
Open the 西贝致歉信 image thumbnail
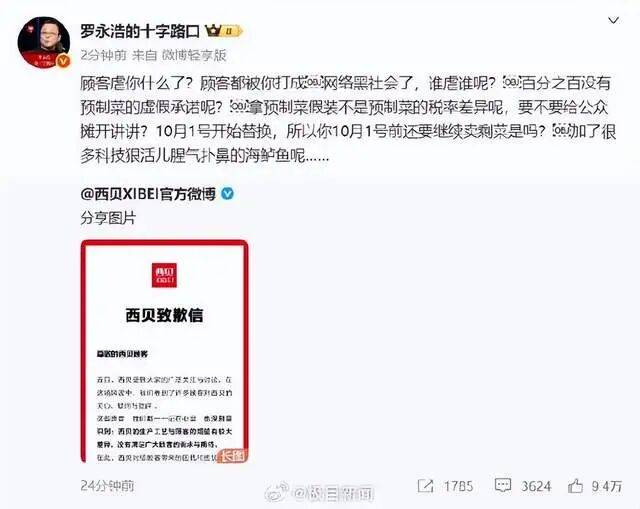(164, 351)
